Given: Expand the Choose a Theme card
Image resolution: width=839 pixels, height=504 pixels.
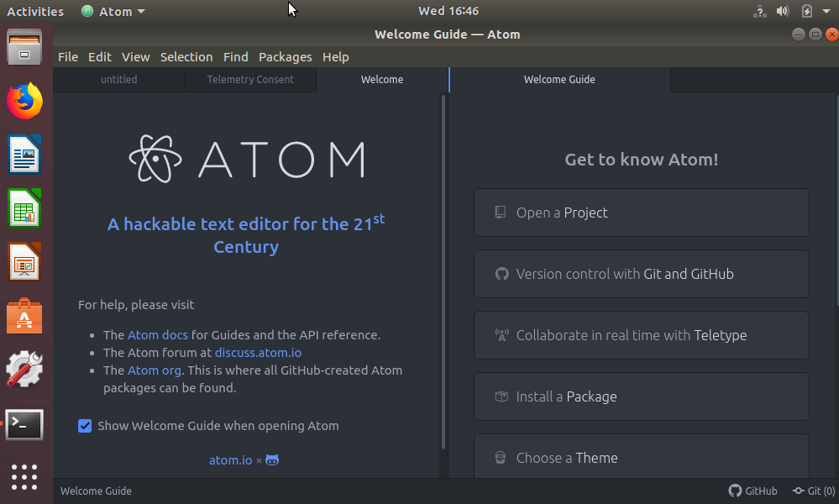Looking at the screenshot, I should pos(642,456).
